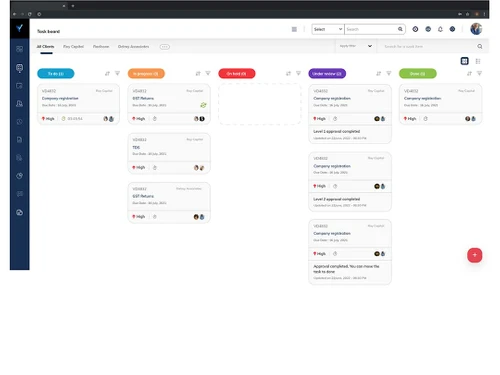
Task: Select the active task board sidebar icon
Action: pyautogui.click(x=20, y=68)
